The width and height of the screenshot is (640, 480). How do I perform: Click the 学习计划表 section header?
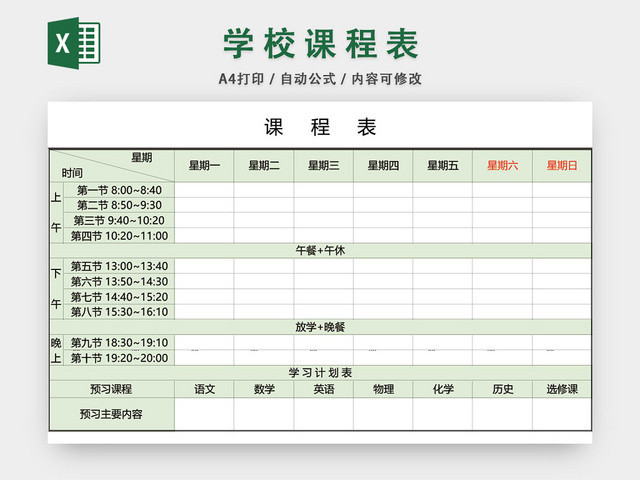pos(320,373)
